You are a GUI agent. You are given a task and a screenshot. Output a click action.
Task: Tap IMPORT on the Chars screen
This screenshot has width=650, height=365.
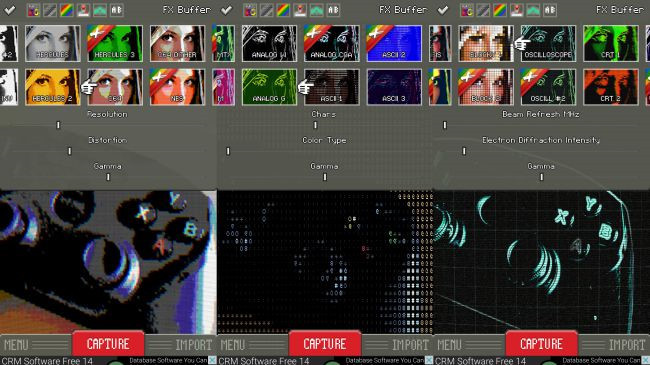(x=410, y=345)
